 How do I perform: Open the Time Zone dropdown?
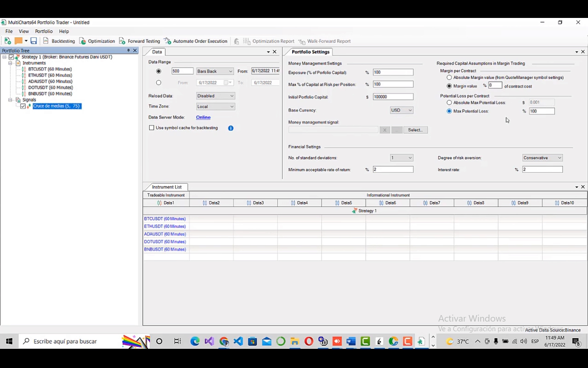coord(215,106)
